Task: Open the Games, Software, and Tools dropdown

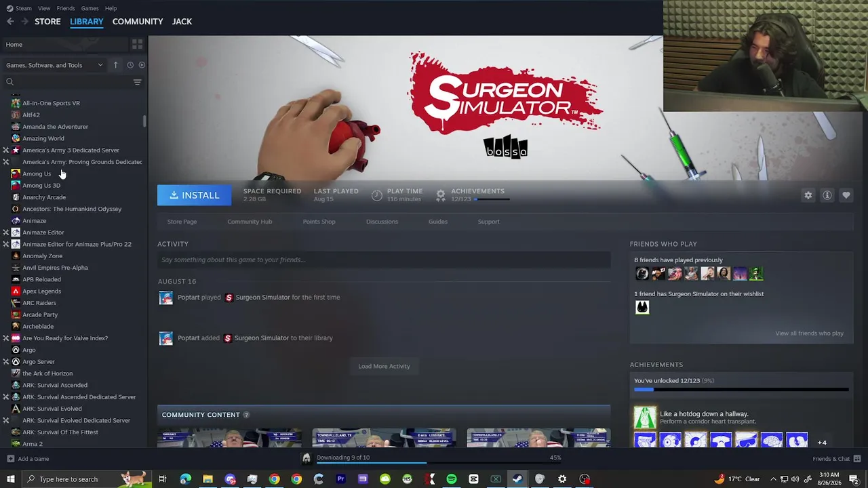Action: tap(54, 65)
